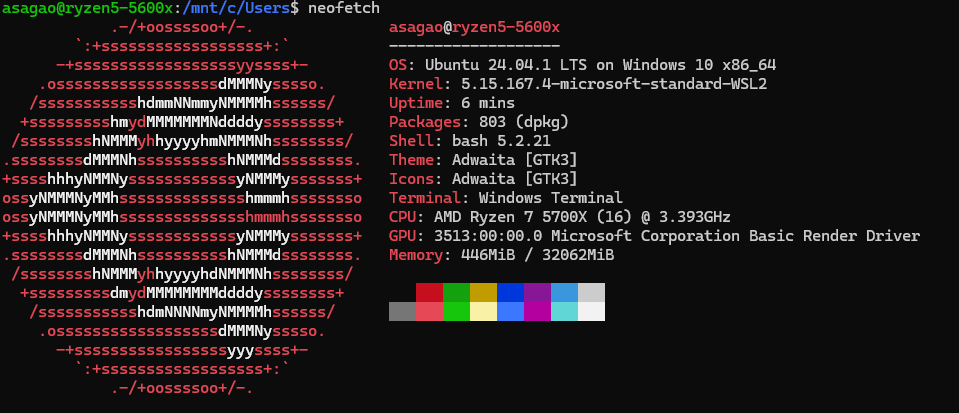Click the OS Ubuntu 24.04.1 line
This screenshot has width=959, height=413.
(582, 65)
